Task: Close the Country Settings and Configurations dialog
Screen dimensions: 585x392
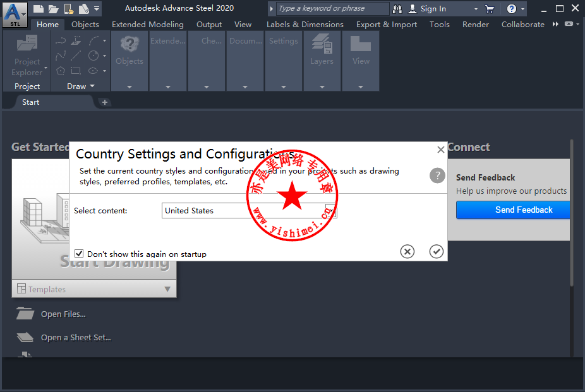Action: [x=440, y=150]
